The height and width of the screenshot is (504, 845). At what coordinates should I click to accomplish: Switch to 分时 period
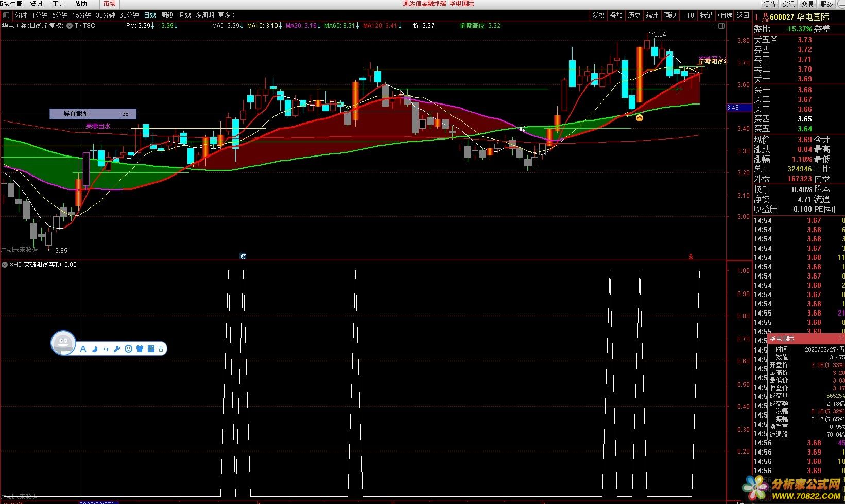pyautogui.click(x=21, y=15)
